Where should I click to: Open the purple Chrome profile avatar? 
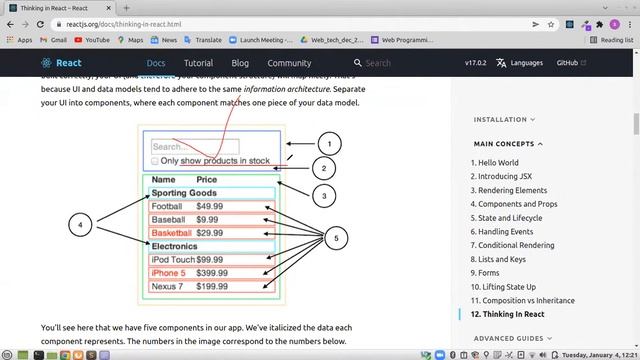(x=614, y=24)
